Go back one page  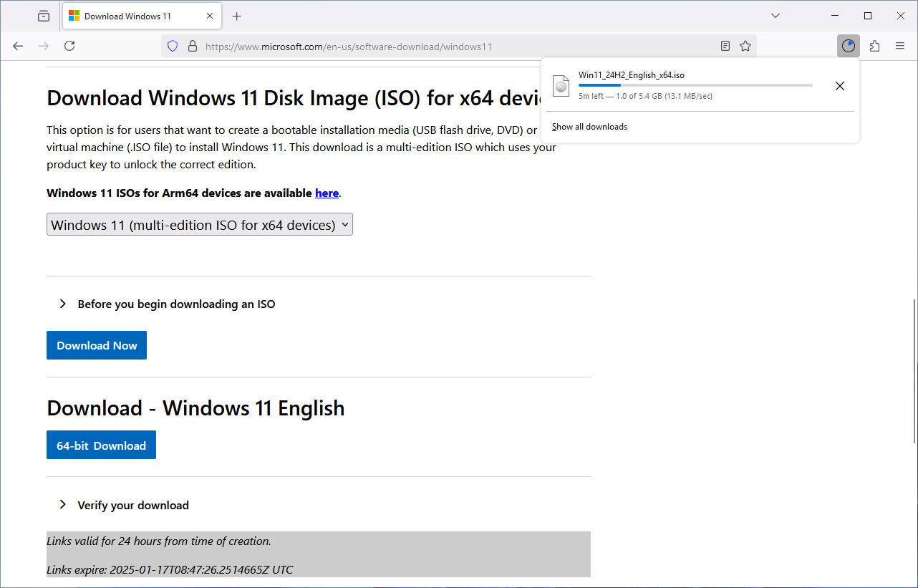(18, 46)
